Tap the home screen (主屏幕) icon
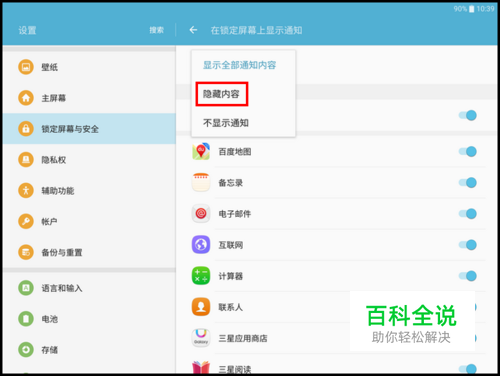This screenshot has width=500, height=376. pyautogui.click(x=26, y=98)
